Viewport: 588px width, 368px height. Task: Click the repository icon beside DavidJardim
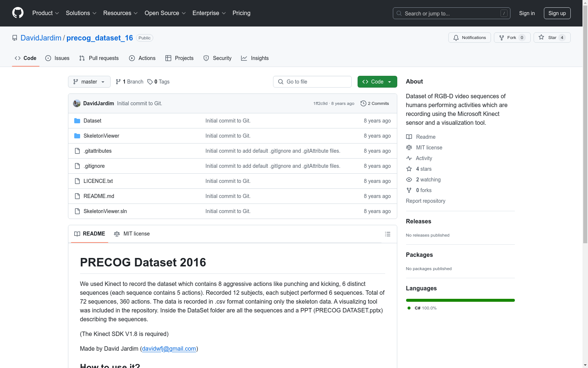click(x=15, y=38)
